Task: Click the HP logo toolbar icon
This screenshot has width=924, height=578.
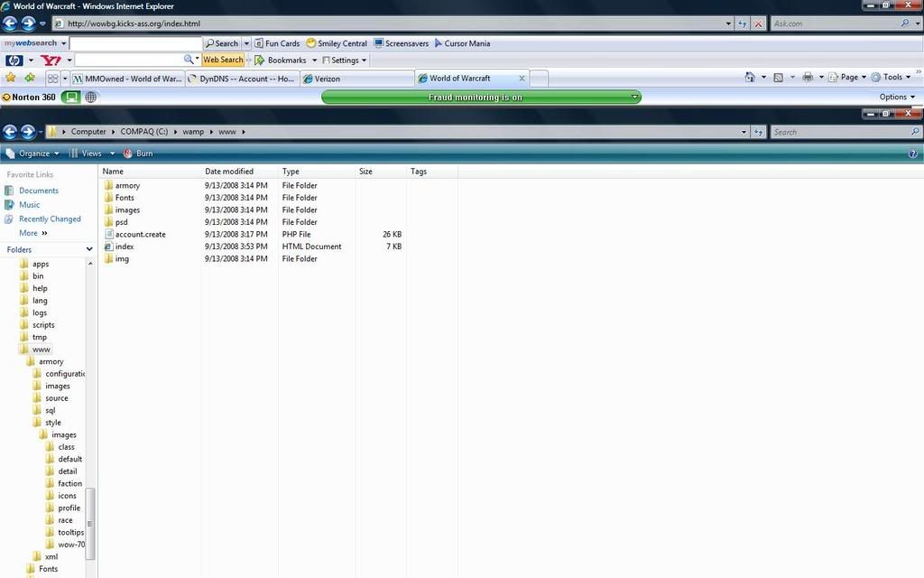Action: click(14, 61)
